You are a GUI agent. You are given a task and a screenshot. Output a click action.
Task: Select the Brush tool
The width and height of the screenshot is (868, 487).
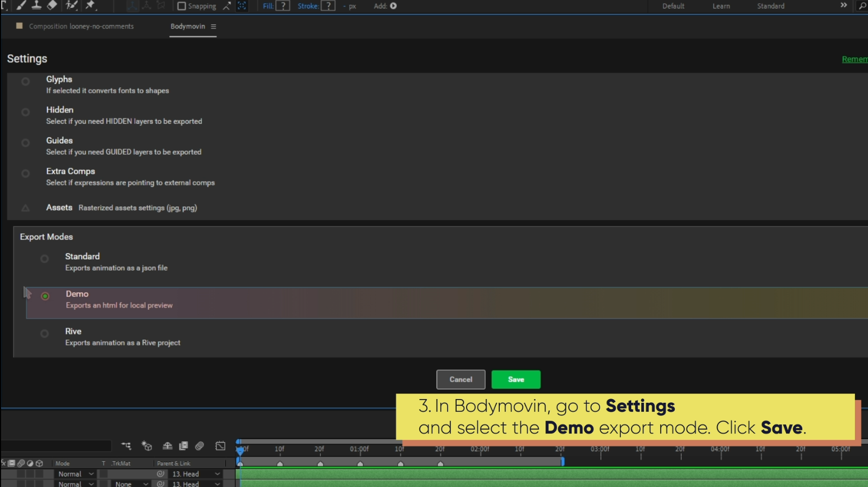(21, 5)
